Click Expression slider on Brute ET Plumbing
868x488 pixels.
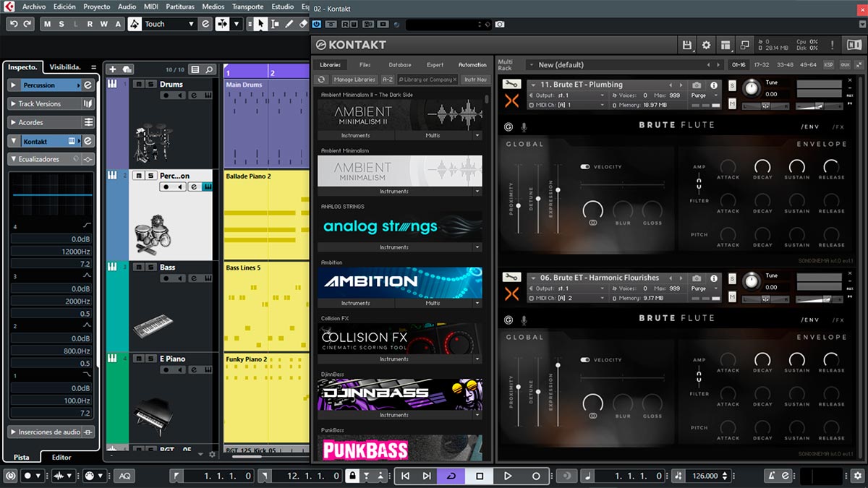[x=558, y=191]
